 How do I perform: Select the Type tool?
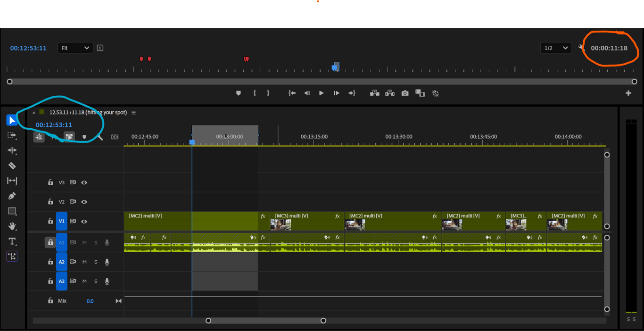point(12,241)
